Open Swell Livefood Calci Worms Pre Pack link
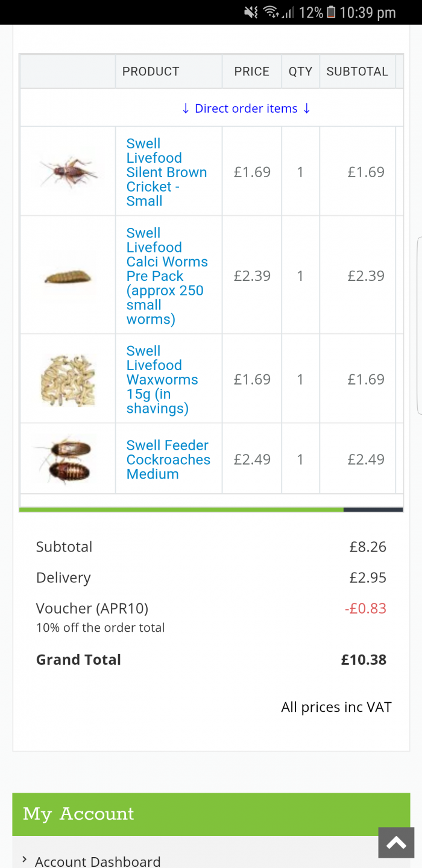 [x=166, y=276]
